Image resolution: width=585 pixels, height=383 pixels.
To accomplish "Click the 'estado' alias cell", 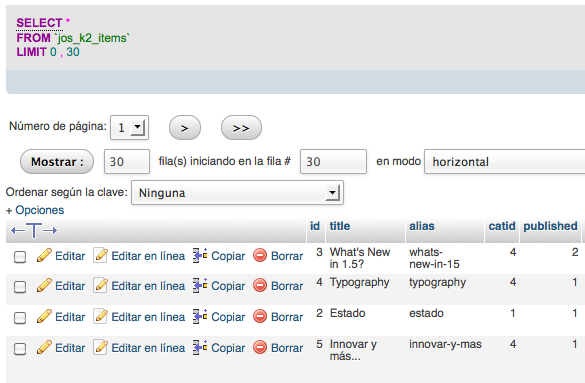I will (x=426, y=313).
